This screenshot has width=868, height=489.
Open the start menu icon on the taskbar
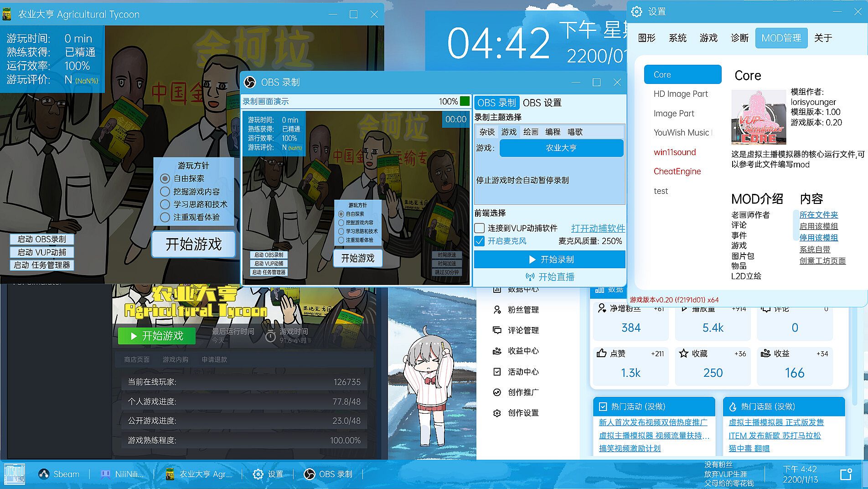click(x=15, y=474)
